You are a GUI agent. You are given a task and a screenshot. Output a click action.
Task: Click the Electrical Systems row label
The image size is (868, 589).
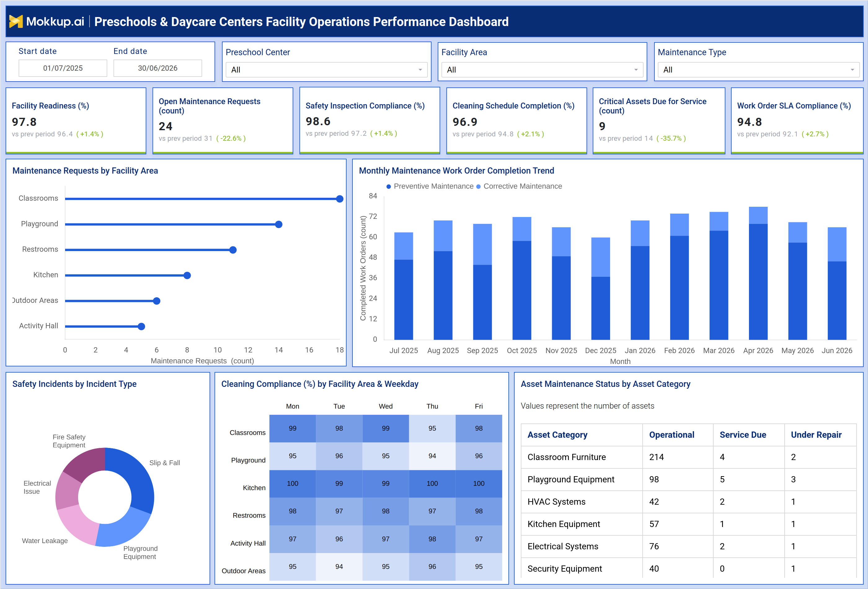(562, 547)
